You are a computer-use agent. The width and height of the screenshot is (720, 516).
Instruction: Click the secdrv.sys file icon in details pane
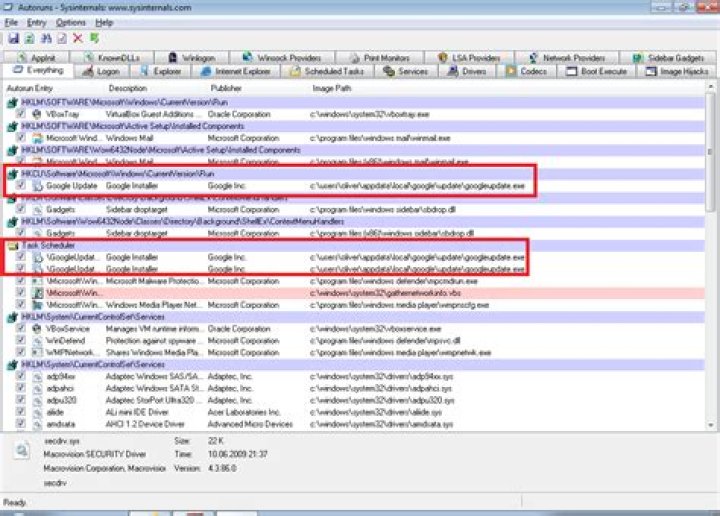pos(22,450)
